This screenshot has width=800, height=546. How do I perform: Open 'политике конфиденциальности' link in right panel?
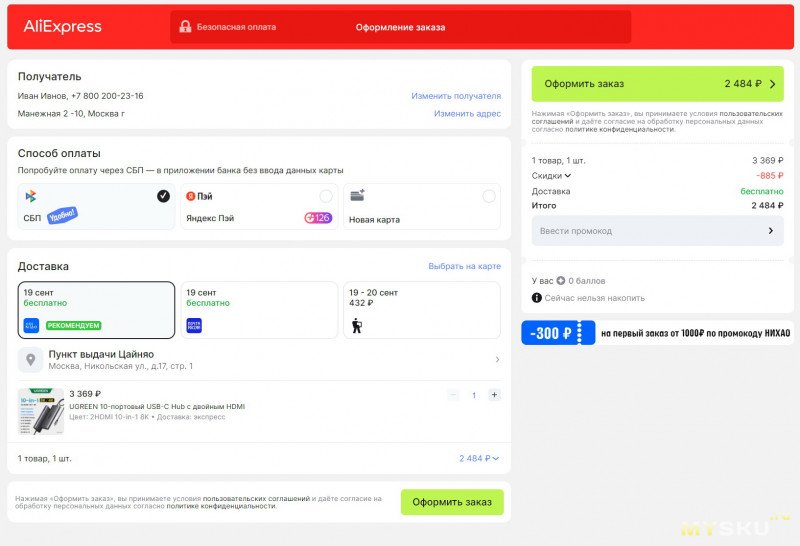(x=620, y=130)
